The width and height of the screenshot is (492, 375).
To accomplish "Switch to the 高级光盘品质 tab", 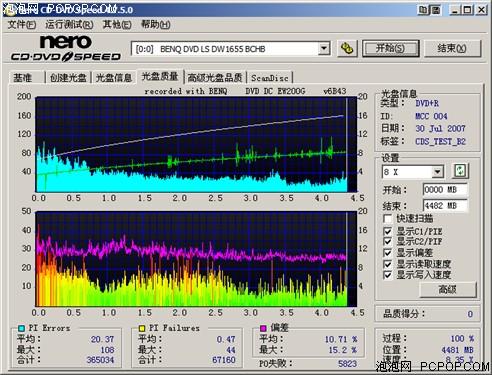I will click(x=215, y=78).
